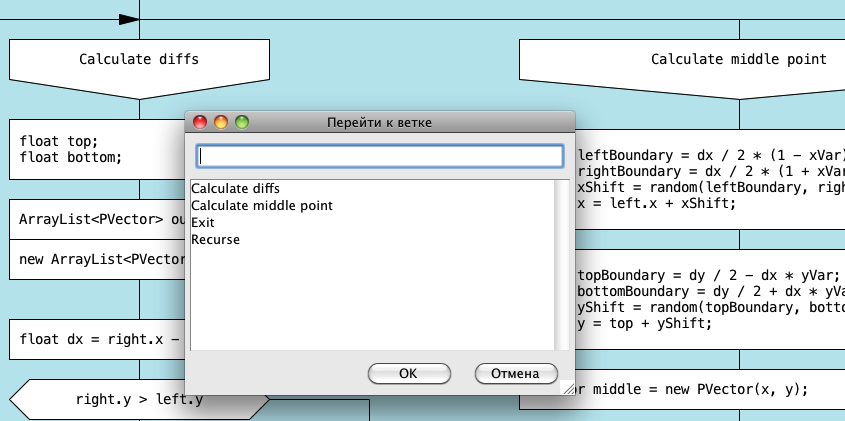Click the 'Calculate diffs' branch header shape
The width and height of the screenshot is (845, 421).
pos(139,62)
